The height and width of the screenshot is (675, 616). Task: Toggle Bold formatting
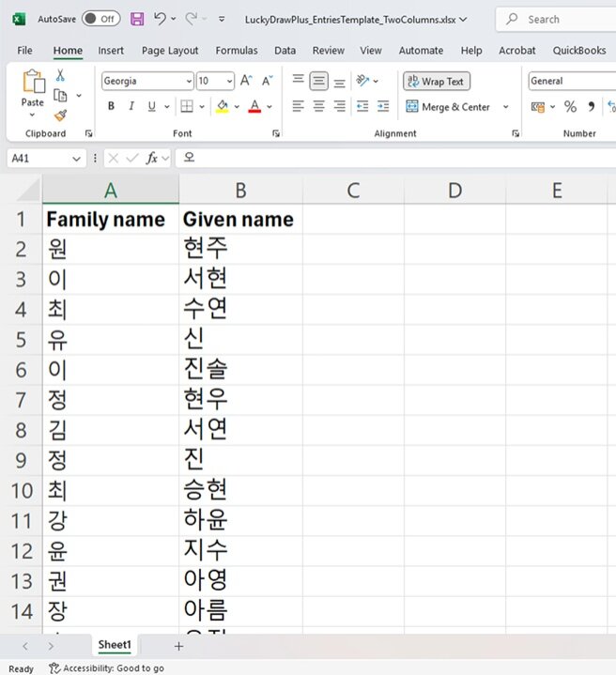point(111,107)
